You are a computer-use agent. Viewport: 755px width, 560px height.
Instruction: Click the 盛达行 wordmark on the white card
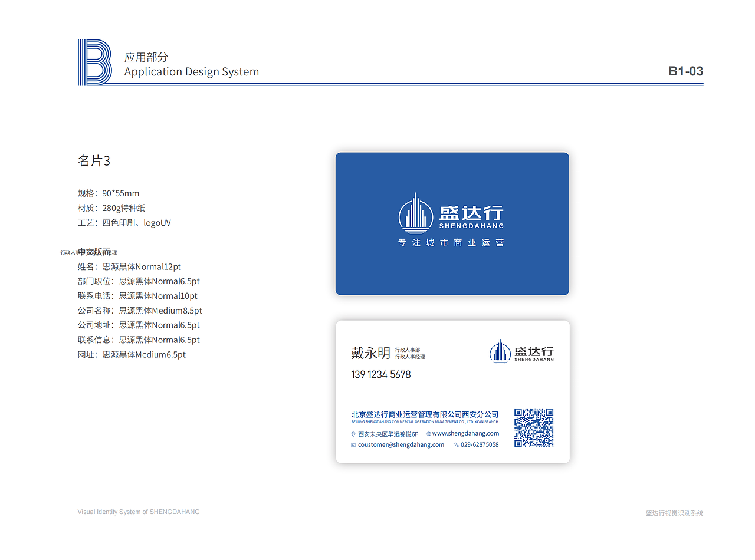click(x=534, y=351)
